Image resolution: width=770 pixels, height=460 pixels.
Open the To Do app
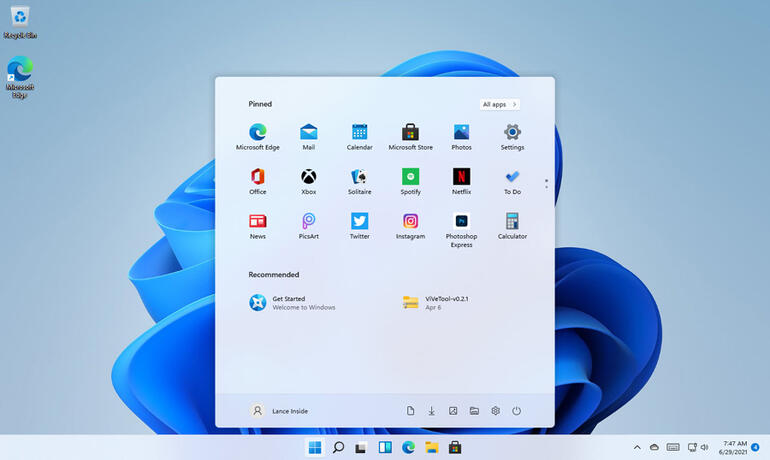[x=512, y=181]
